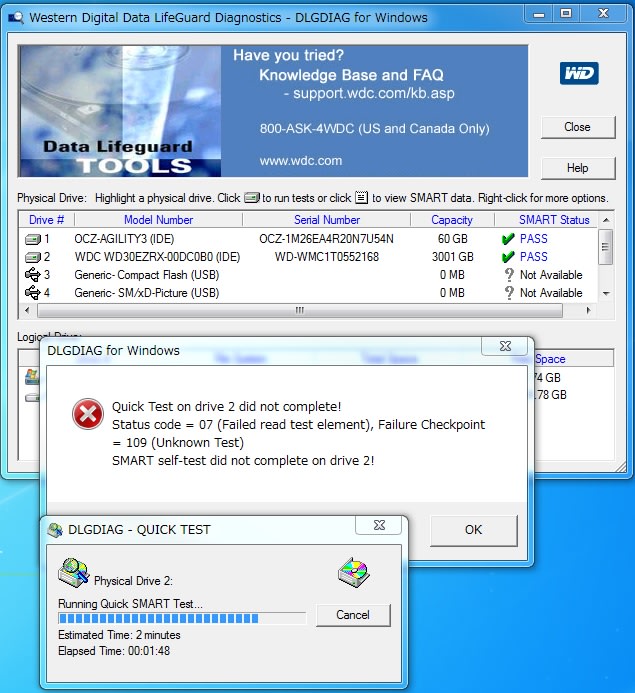
Task: Click OK in the error dialog
Action: point(474,530)
